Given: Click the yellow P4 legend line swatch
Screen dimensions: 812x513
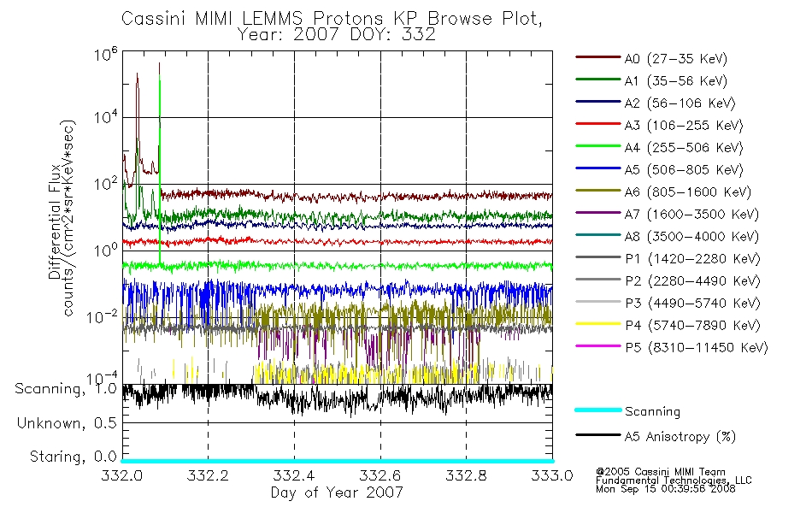Looking at the screenshot, I should (x=597, y=324).
